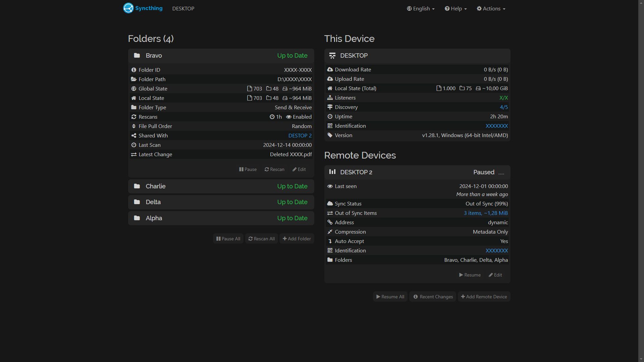Screen dimensions: 644x362
Task: Click Add Remote Device
Action: (x=484, y=297)
